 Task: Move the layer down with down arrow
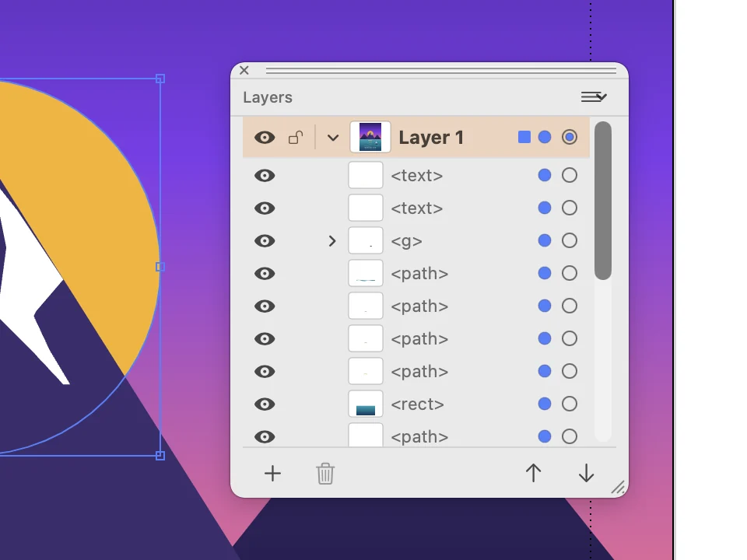(586, 473)
